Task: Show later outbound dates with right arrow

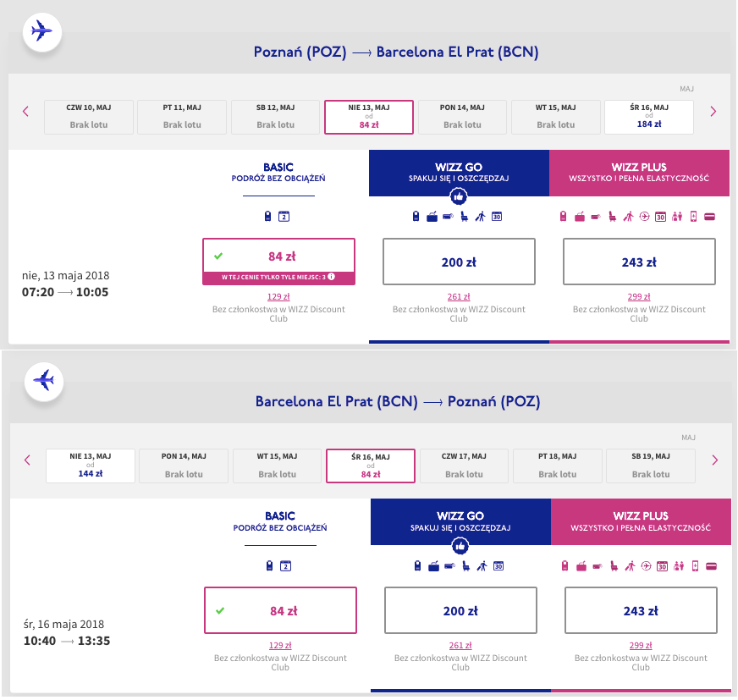Action: click(x=713, y=112)
